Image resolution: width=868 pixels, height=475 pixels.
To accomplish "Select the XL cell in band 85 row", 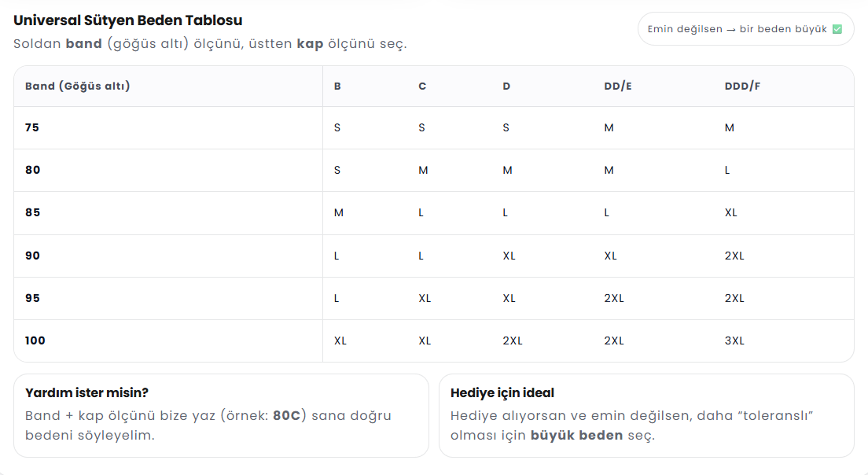I will 731,212.
